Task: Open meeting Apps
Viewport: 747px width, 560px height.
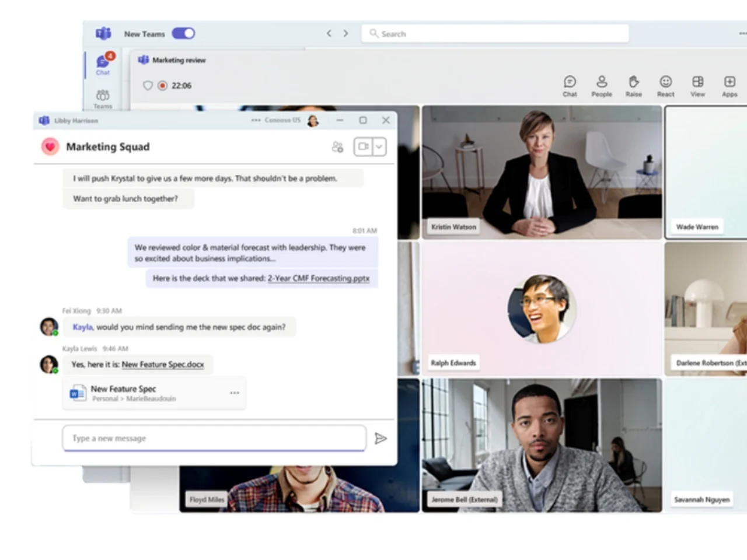Action: tap(729, 86)
